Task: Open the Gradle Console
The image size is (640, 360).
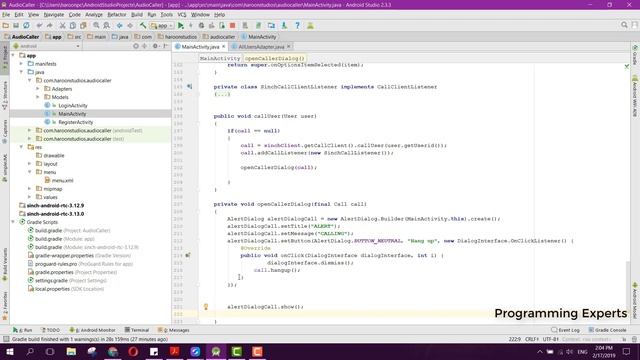Action: 607,330
